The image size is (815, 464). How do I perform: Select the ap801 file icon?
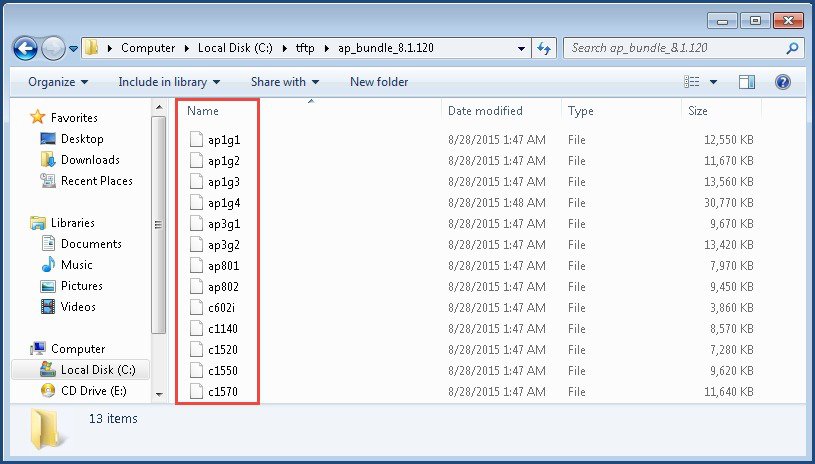point(196,266)
